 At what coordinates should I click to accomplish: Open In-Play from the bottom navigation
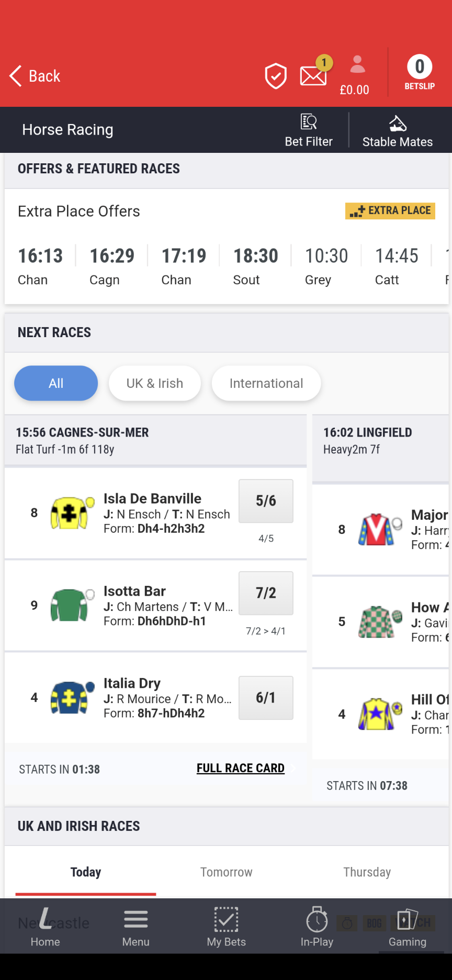pos(317,927)
